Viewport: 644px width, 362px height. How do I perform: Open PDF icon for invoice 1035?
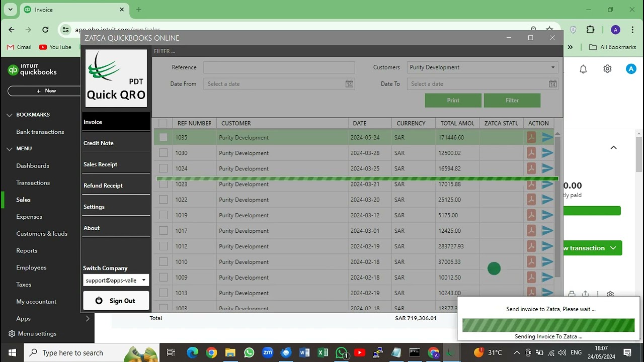point(531,137)
